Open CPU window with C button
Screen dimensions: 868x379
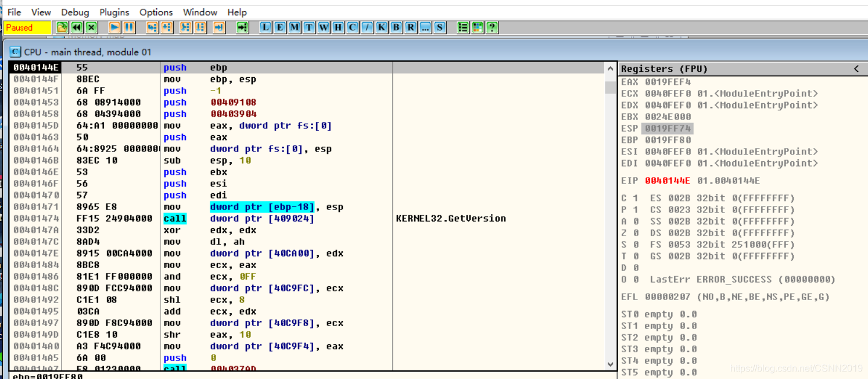[x=353, y=27]
